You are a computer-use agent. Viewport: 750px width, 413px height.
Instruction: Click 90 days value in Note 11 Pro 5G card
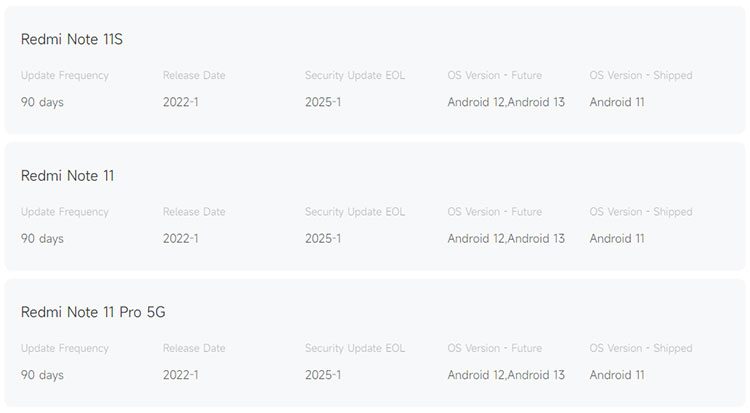coord(42,375)
